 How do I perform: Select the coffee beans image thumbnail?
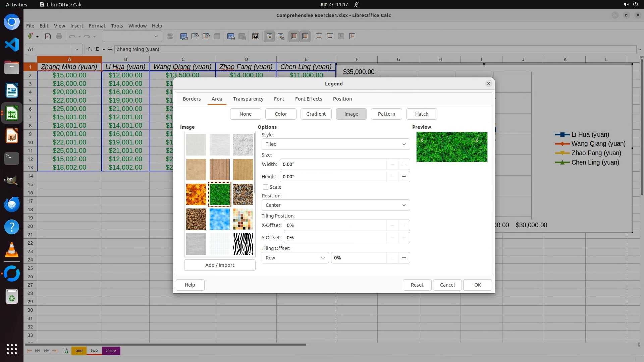click(x=196, y=219)
